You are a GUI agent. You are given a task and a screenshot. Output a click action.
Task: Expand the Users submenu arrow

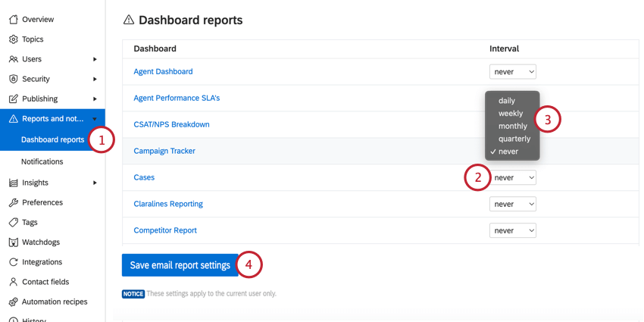[95, 59]
